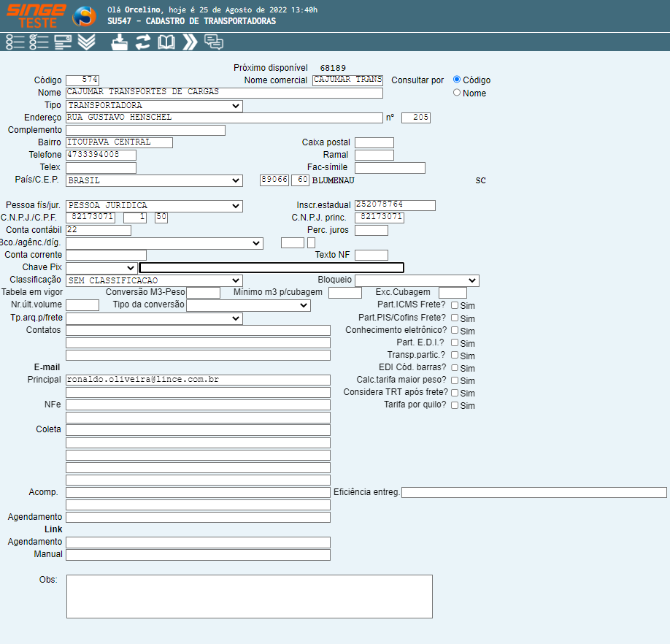
Task: Focus the Eficiência entreg. field
Action: pyautogui.click(x=534, y=492)
